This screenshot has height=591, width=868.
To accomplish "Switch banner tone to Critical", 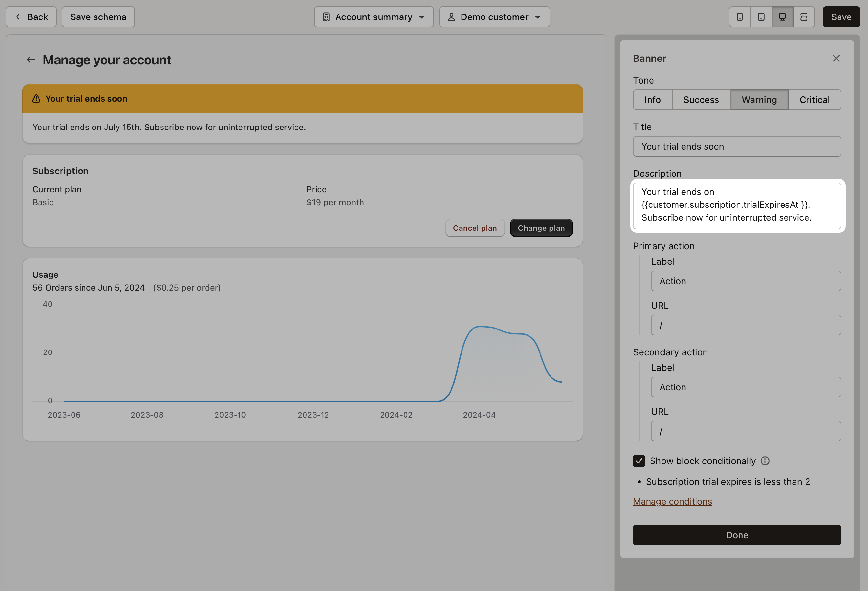I will [x=814, y=99].
